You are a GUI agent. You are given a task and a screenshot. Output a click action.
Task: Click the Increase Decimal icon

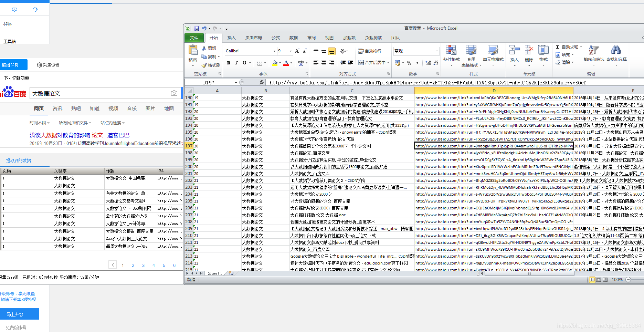[x=428, y=63]
